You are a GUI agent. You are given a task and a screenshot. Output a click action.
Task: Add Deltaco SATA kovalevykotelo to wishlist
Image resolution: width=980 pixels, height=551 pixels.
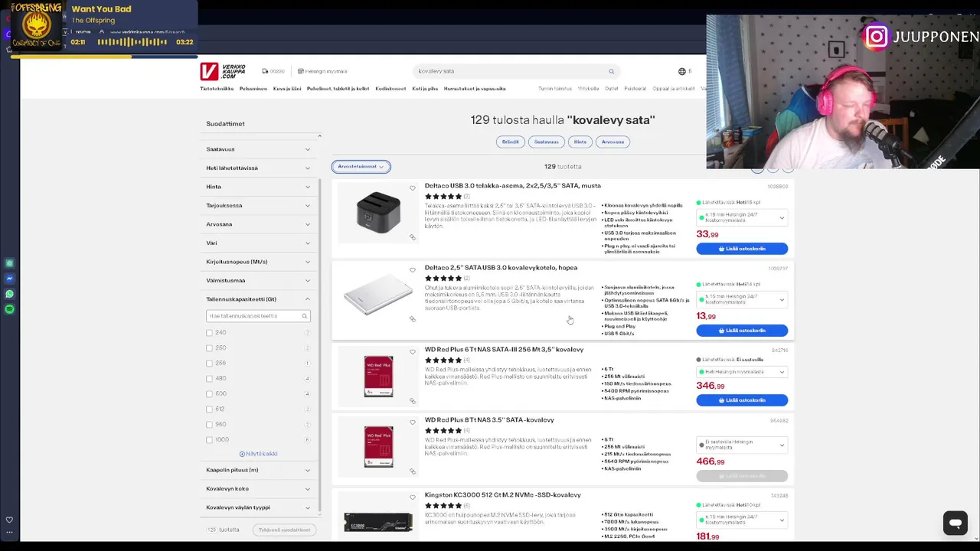point(413,270)
